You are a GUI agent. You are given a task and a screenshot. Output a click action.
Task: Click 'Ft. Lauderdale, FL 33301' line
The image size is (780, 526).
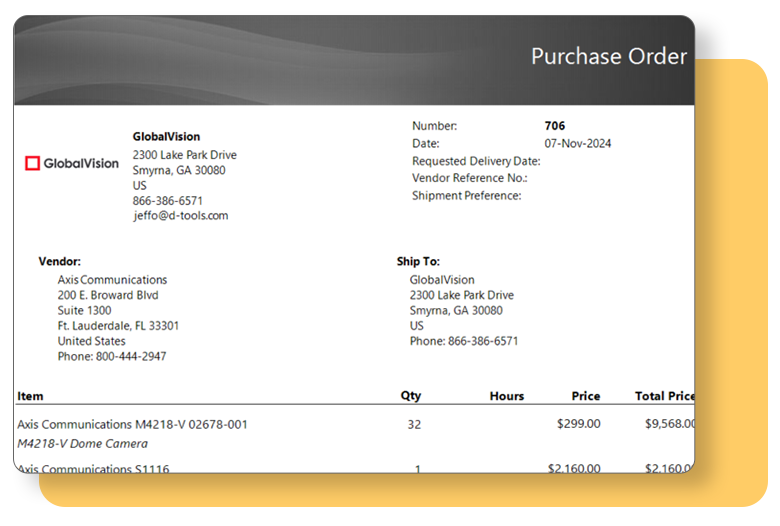pos(118,325)
